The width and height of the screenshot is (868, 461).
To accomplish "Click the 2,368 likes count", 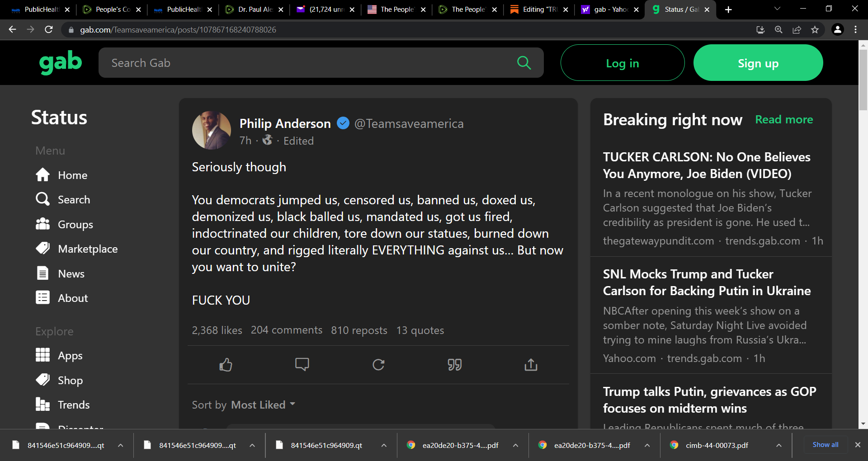I will pyautogui.click(x=217, y=330).
